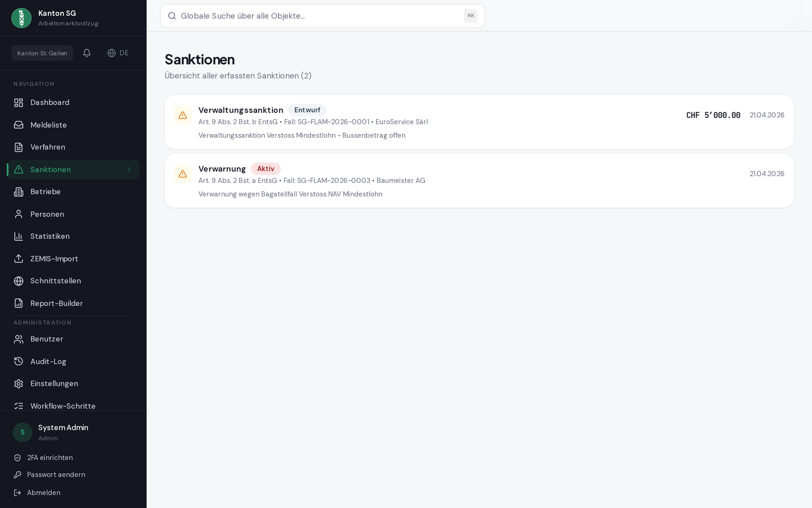Click the Verfahren document icon
The height and width of the screenshot is (508, 812).
tap(19, 147)
